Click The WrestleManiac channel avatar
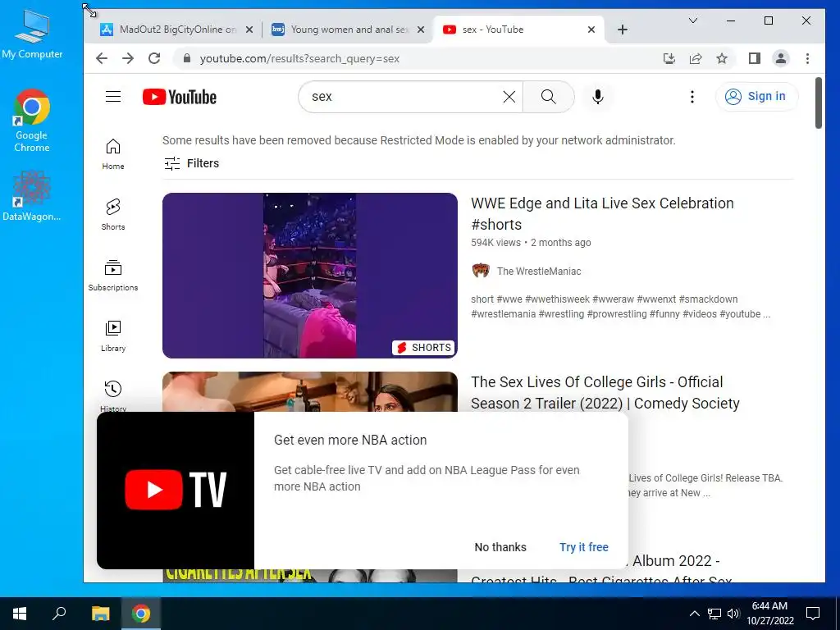The height and width of the screenshot is (630, 840). [x=481, y=271]
